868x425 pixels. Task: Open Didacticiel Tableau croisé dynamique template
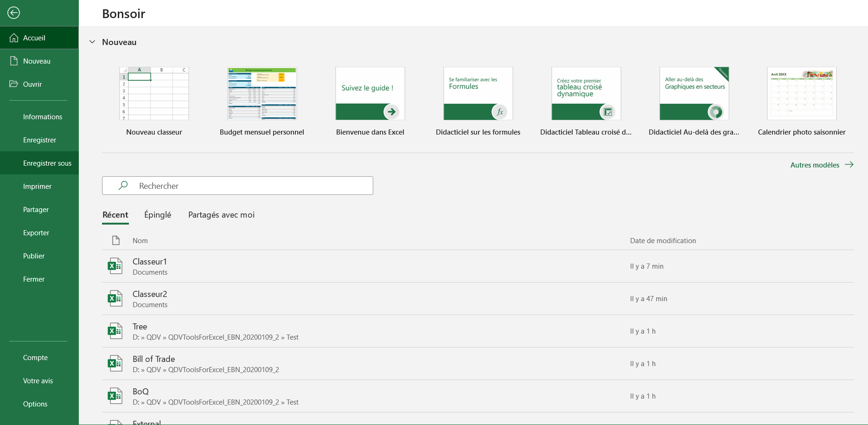tap(586, 102)
